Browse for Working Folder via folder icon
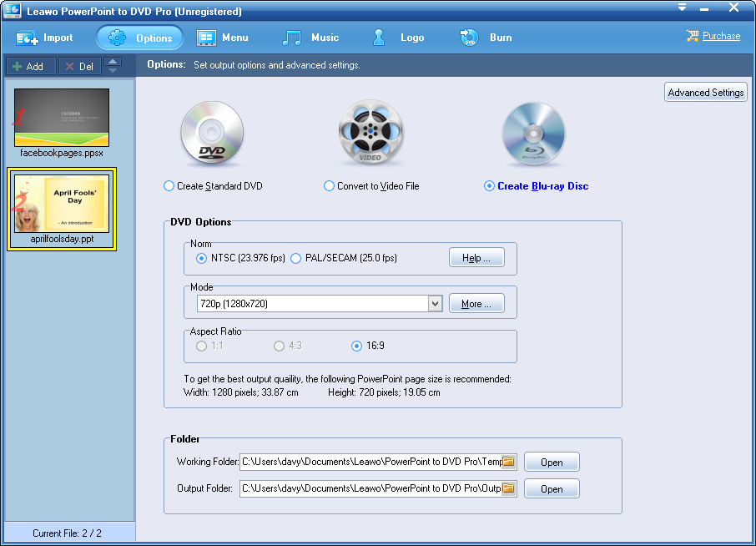The height and width of the screenshot is (546, 756). [508, 462]
